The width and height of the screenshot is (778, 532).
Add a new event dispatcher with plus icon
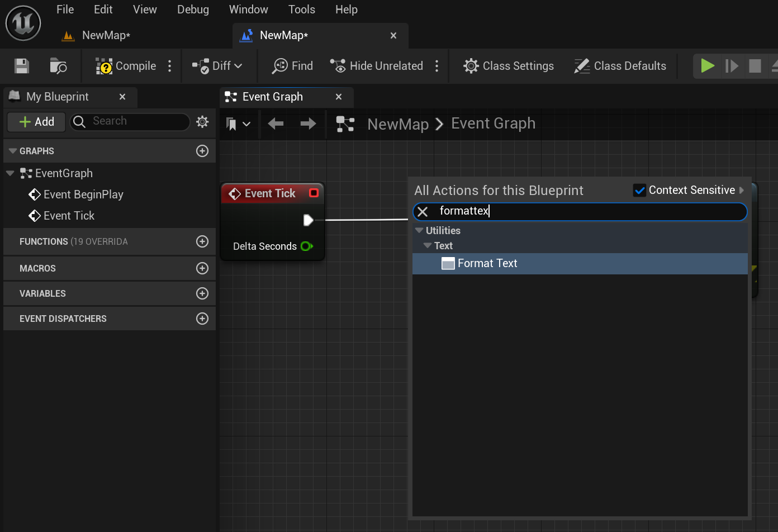202,319
